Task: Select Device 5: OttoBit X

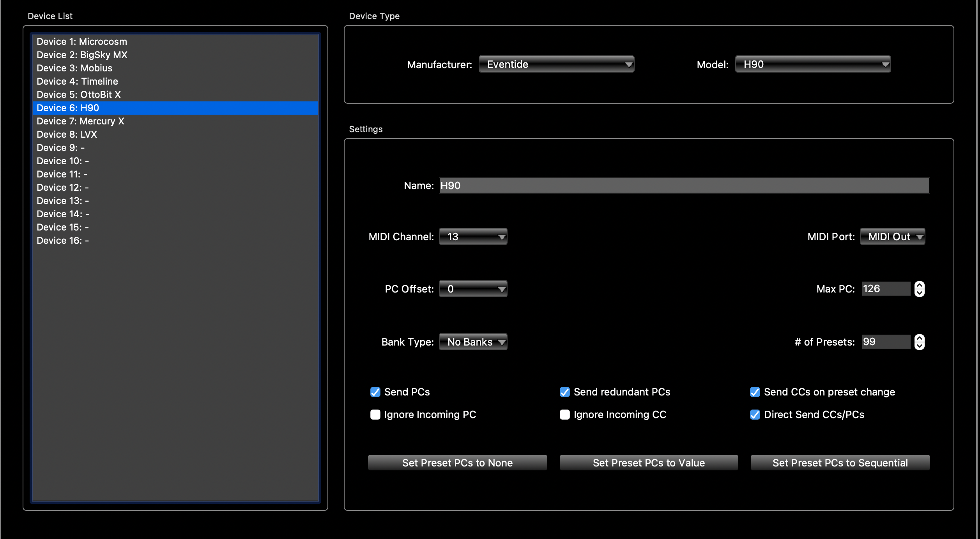Action: 175,95
